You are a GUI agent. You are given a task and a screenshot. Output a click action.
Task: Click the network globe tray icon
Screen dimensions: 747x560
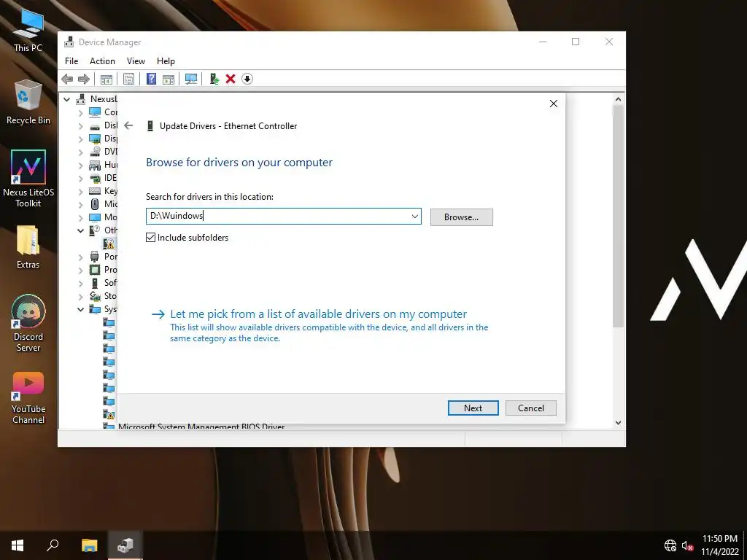point(670,545)
